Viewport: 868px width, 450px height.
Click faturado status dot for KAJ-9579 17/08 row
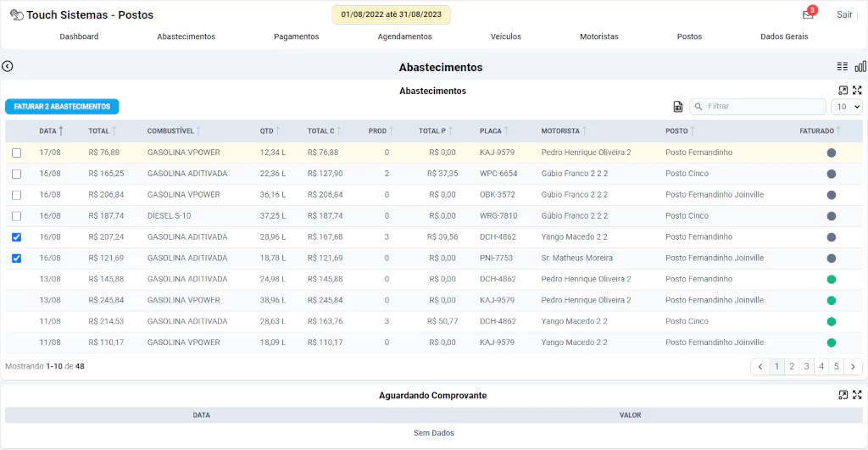coord(831,153)
